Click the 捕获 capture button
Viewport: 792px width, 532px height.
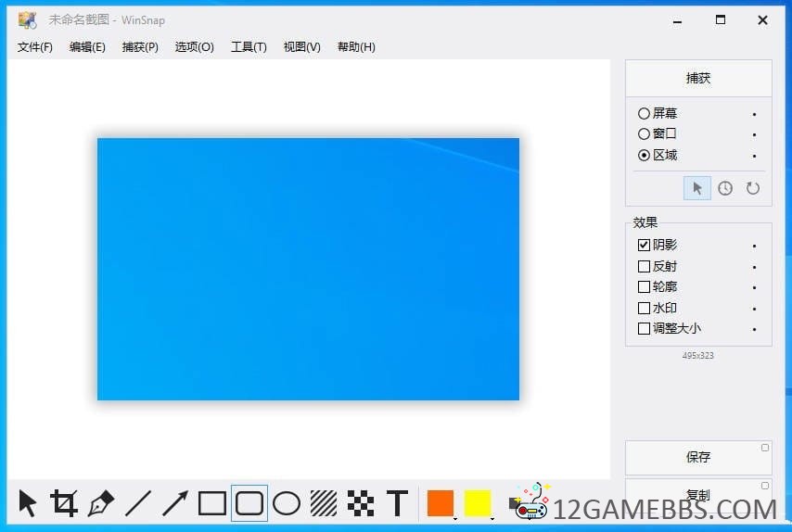click(x=698, y=78)
